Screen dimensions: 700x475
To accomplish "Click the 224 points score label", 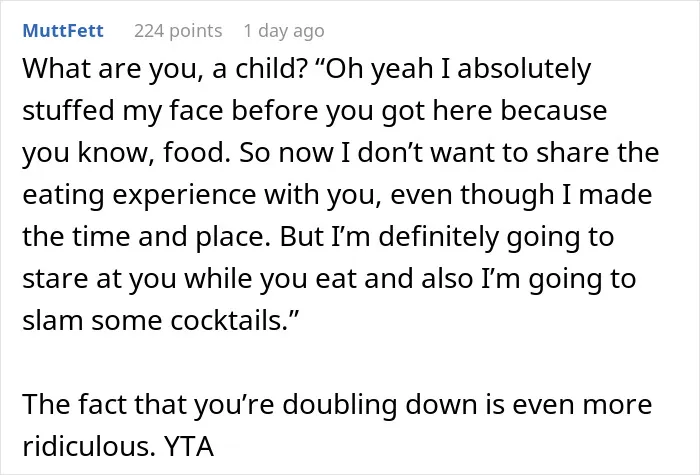I will click(178, 31).
